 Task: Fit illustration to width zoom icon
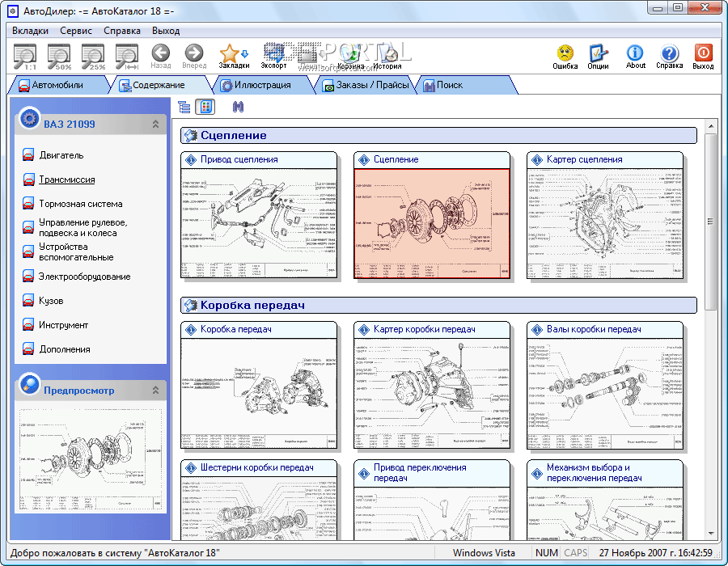point(127,57)
